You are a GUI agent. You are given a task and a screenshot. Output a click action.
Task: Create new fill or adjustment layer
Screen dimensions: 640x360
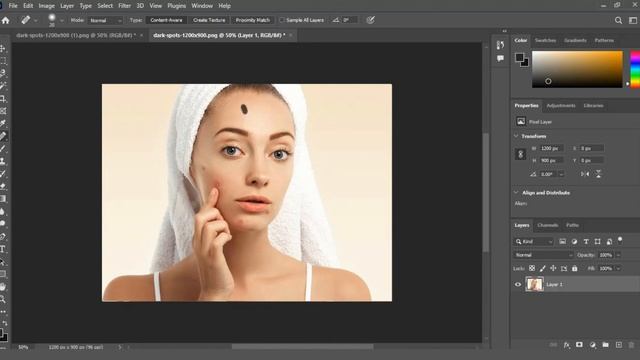coord(593,345)
